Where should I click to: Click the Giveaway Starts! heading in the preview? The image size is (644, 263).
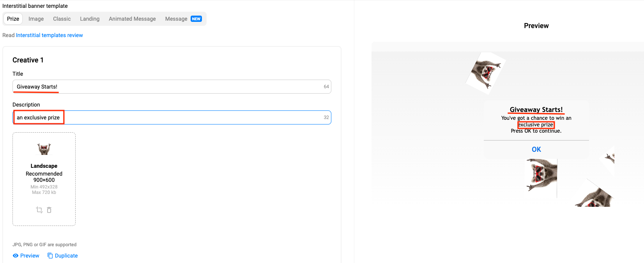(536, 110)
